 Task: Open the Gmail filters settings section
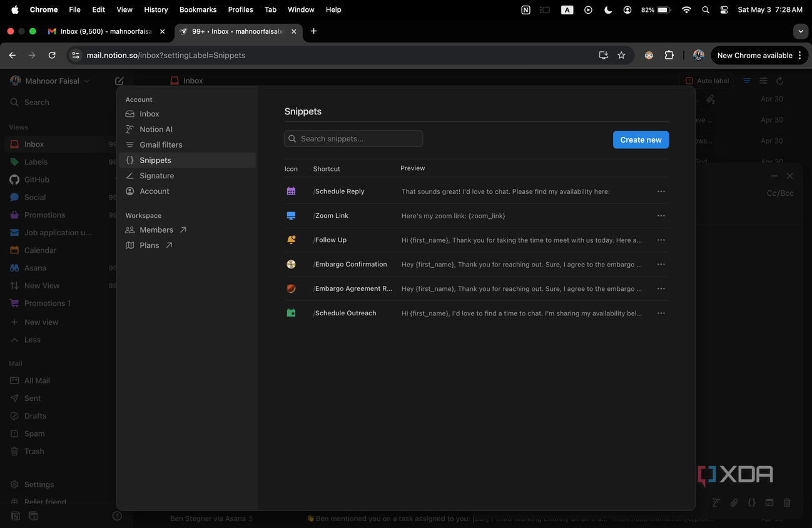click(x=188, y=145)
